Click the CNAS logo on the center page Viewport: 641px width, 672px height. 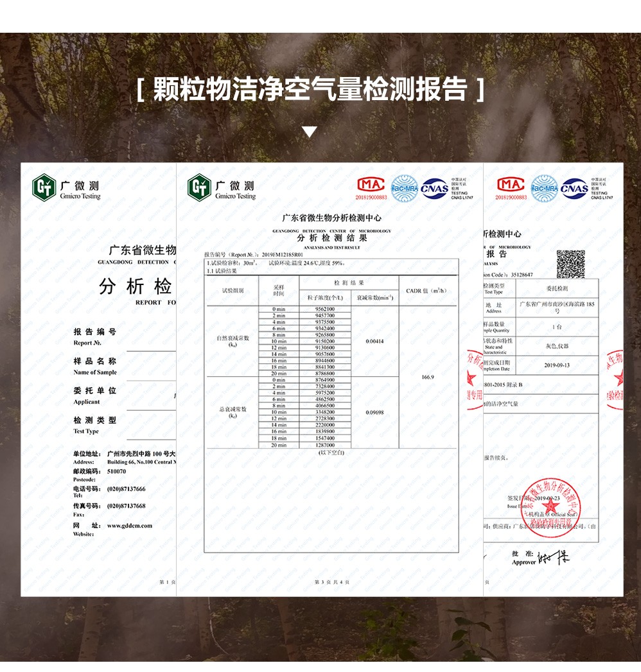(x=434, y=189)
